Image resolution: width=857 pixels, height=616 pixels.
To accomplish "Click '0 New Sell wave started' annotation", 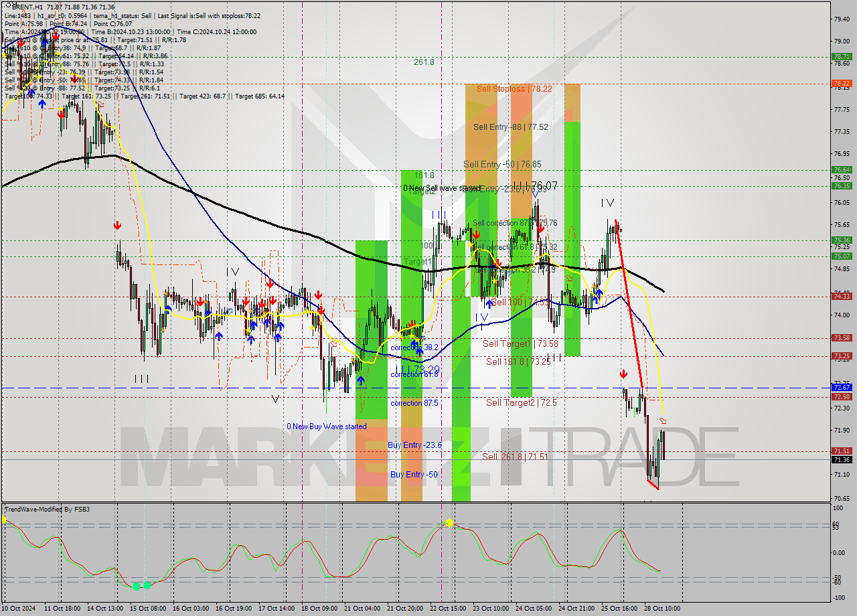I will [x=442, y=188].
